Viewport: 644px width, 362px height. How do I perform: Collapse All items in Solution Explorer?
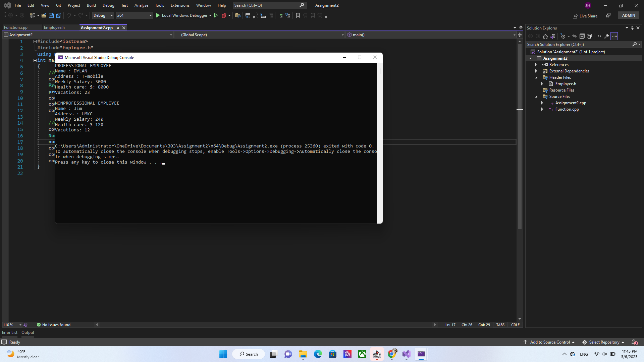point(582,36)
